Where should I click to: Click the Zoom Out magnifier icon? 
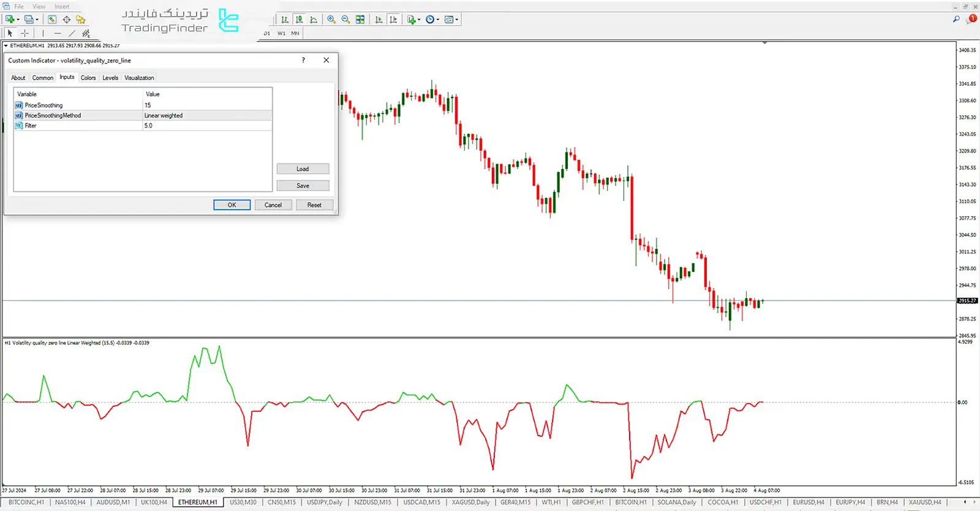345,20
